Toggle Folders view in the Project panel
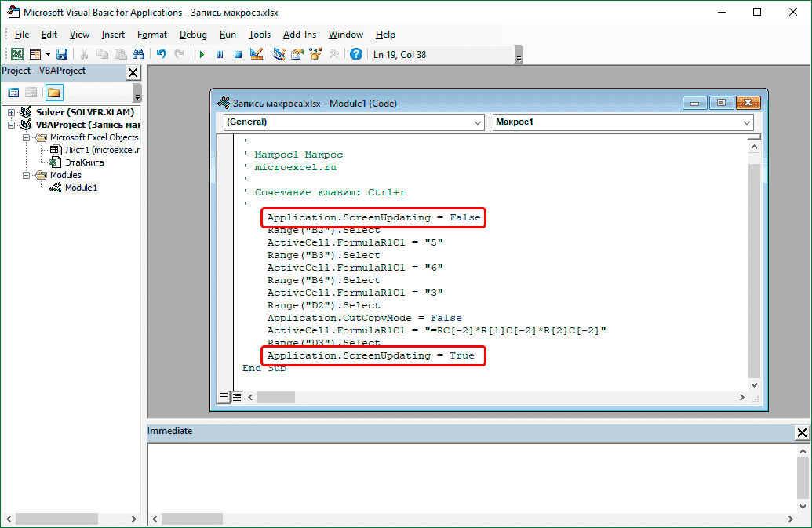Viewport: 812px width, 528px height. pyautogui.click(x=53, y=93)
